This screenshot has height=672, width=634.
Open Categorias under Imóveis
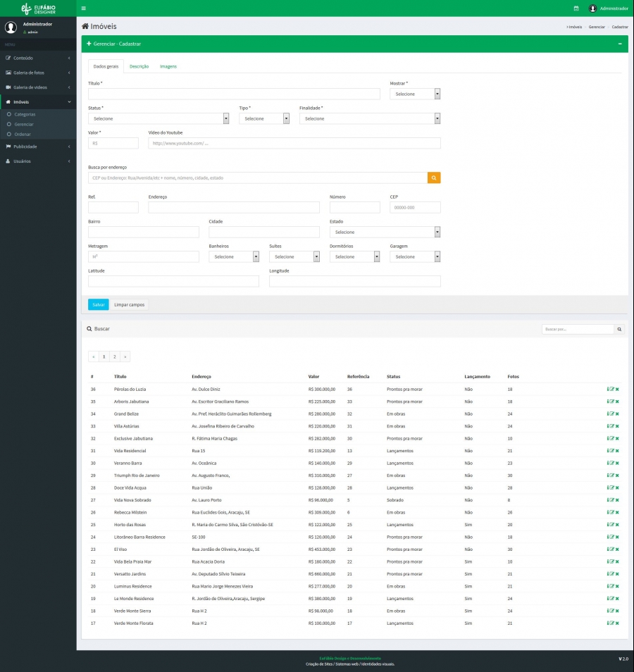coord(25,114)
